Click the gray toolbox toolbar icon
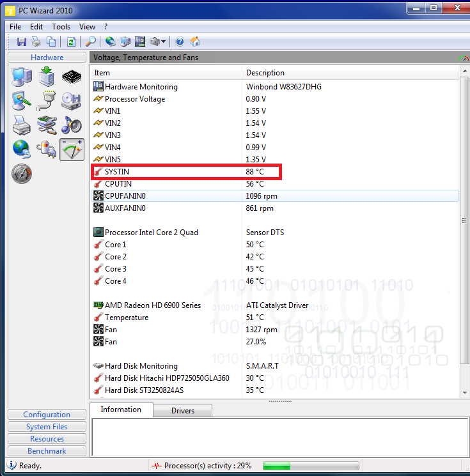Viewport: 470px width, 476px height. (x=155, y=42)
